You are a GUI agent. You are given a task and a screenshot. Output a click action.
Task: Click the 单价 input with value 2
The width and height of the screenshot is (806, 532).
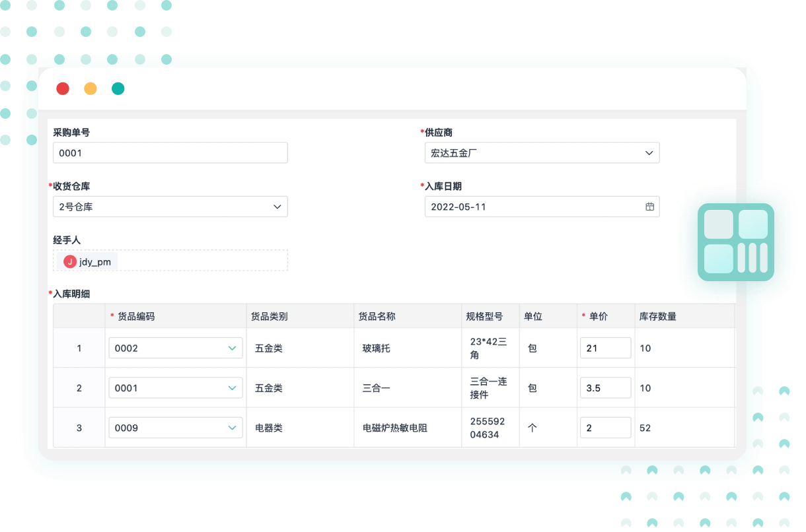605,428
